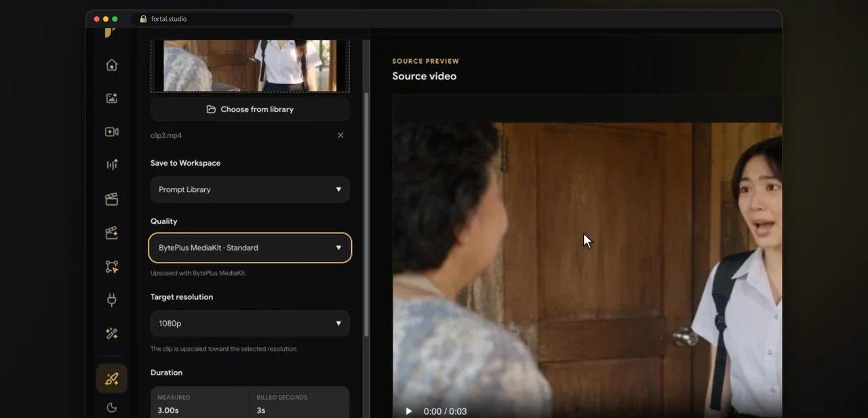Open the audio waveform sidebar icon

coord(112,165)
